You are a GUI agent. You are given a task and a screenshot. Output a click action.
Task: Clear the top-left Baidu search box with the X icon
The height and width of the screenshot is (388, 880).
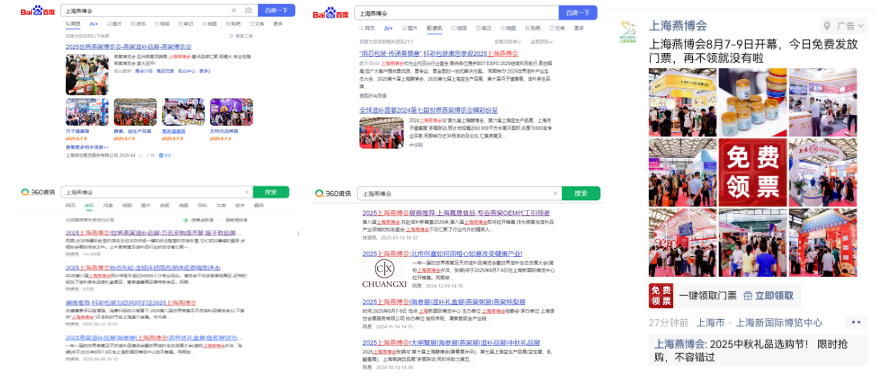(234, 11)
